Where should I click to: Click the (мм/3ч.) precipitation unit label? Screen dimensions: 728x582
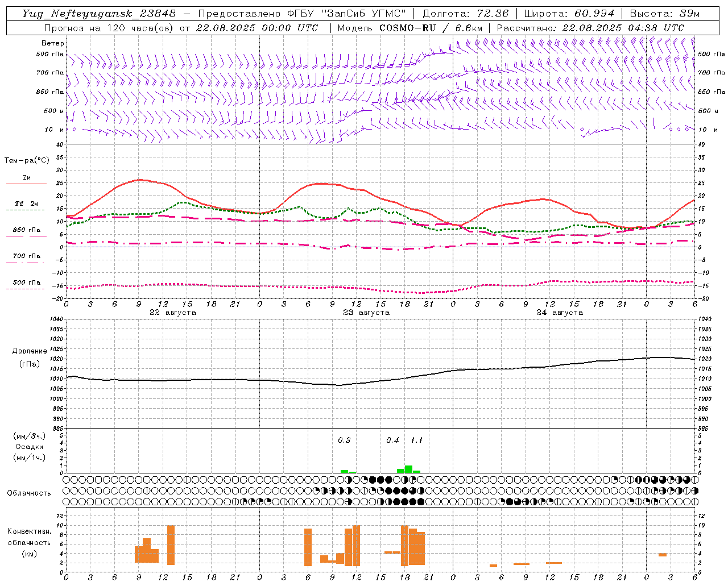[30, 436]
